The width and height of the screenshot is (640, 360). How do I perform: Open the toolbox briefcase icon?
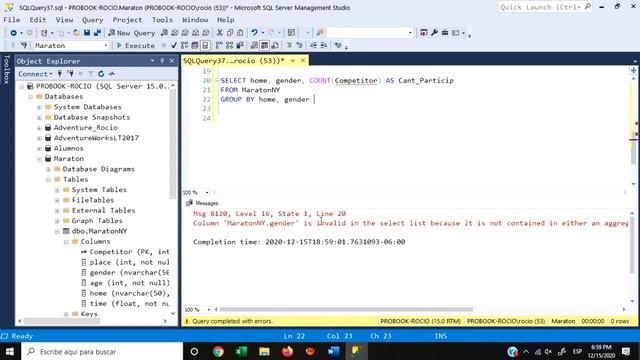tap(445, 33)
